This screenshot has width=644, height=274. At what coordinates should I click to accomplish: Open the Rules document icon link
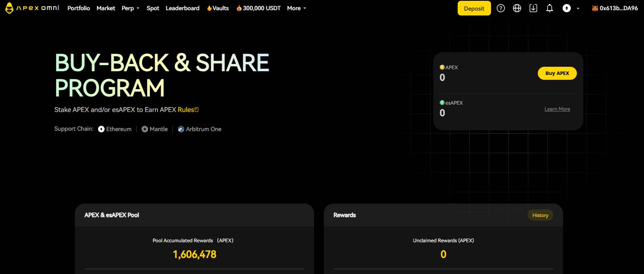(196, 110)
